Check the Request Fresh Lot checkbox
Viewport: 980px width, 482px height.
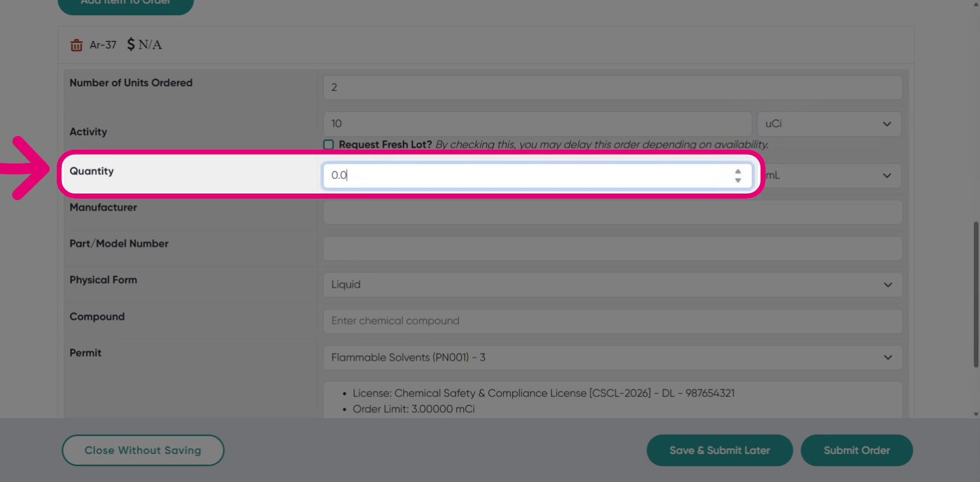coord(329,144)
